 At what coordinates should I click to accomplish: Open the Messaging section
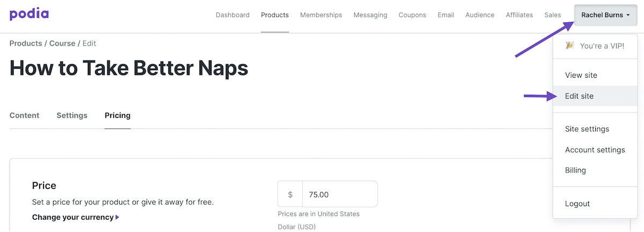pos(370,15)
